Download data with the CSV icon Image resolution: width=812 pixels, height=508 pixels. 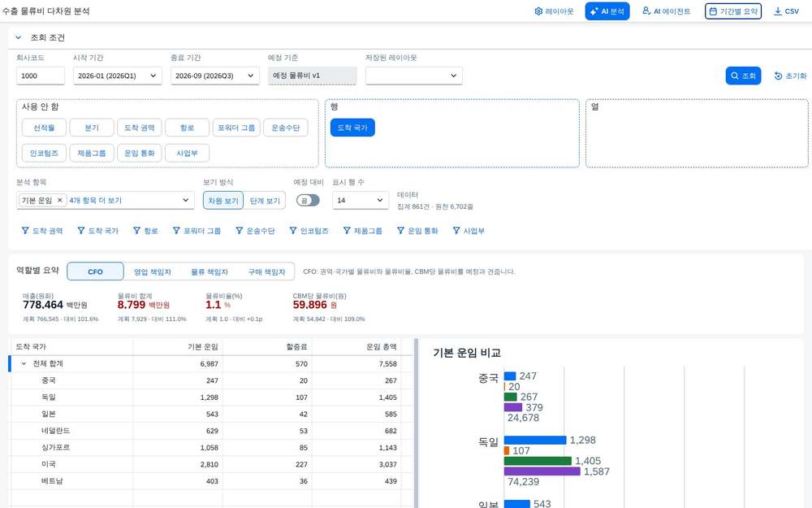[x=786, y=11]
